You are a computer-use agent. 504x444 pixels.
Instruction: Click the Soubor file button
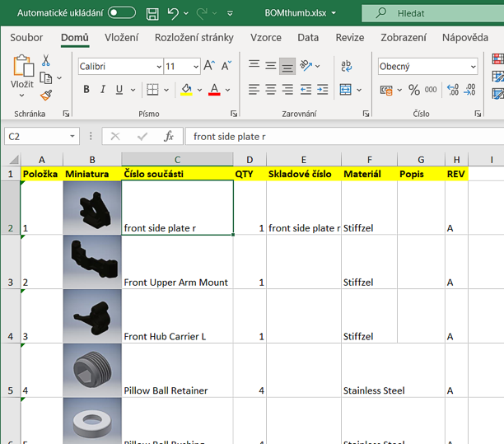27,38
